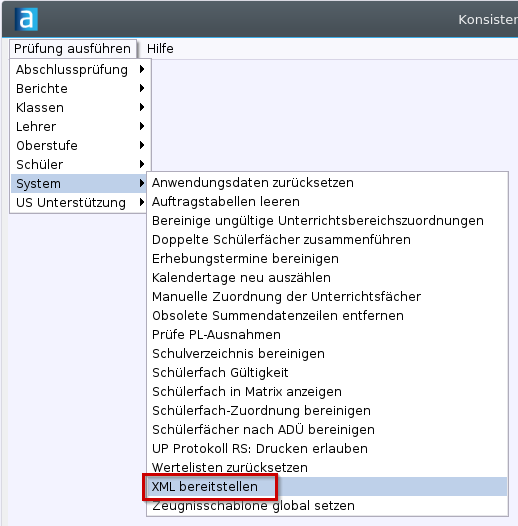The image size is (518, 526).
Task: Expand the Abschlussprüfung submenu
Action: [81, 69]
